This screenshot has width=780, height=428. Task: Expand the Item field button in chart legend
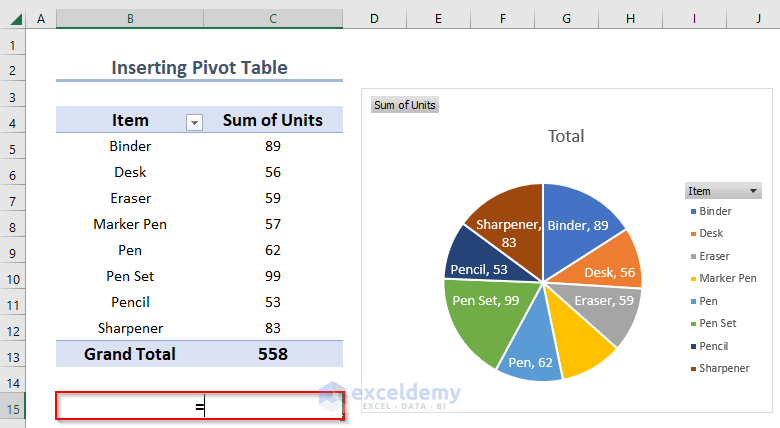(754, 190)
